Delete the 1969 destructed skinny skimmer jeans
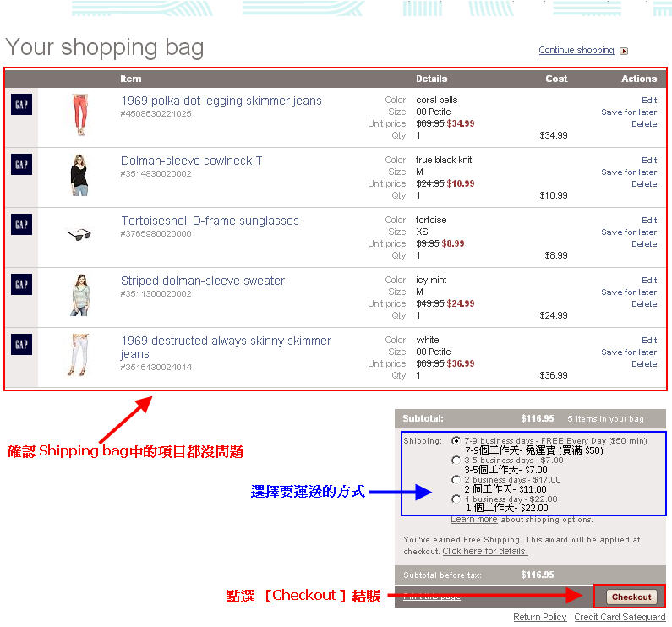672x627 pixels. point(644,364)
